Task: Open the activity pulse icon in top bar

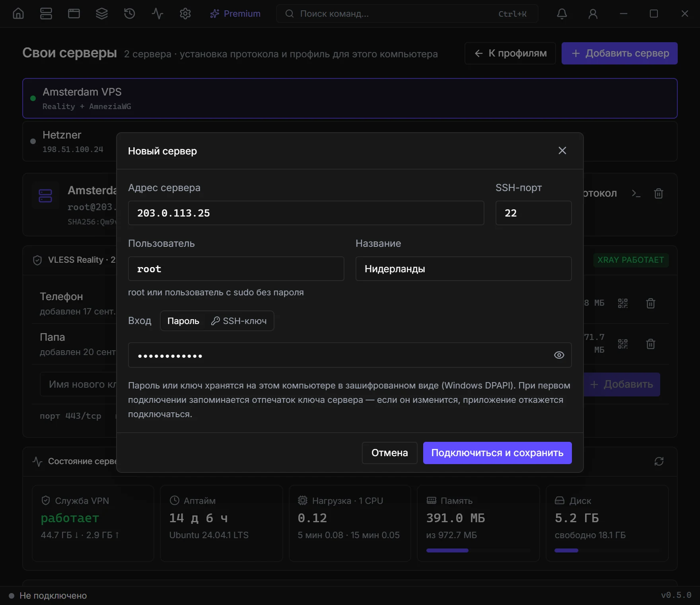Action: point(157,14)
